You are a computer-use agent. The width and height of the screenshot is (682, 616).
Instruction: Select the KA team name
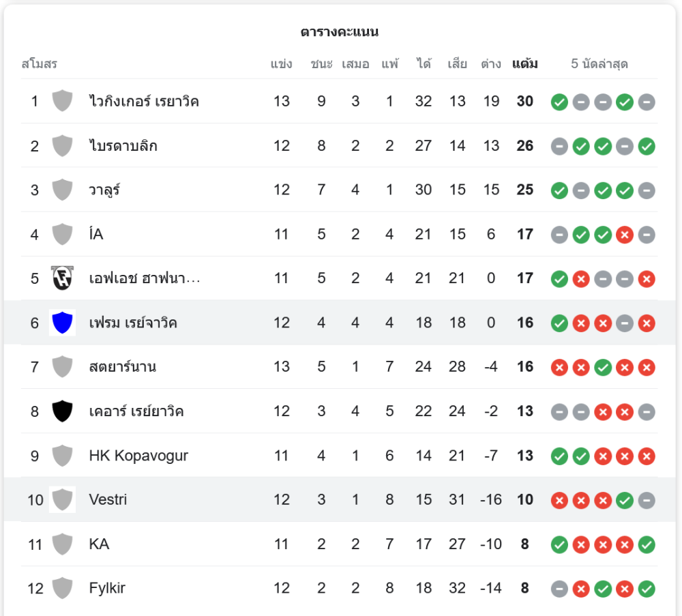click(99, 544)
